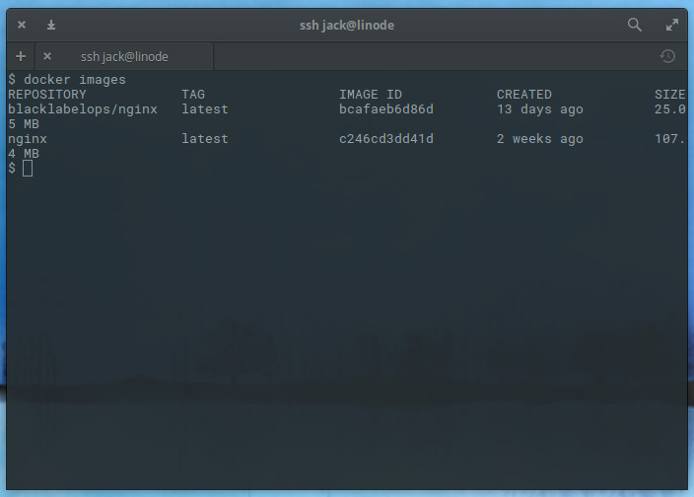
Task: Click the new tab plus icon
Action: pos(20,57)
